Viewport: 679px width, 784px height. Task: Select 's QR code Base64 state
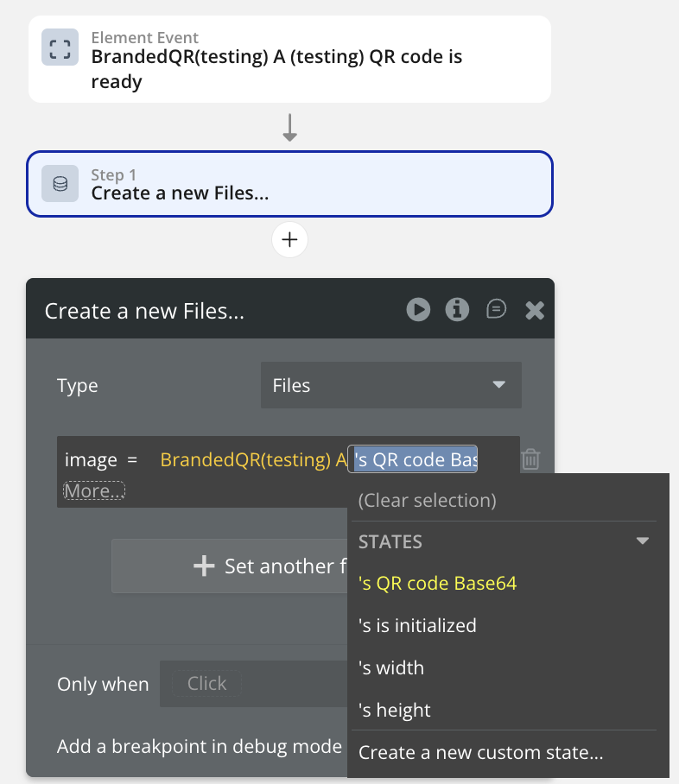coord(437,584)
